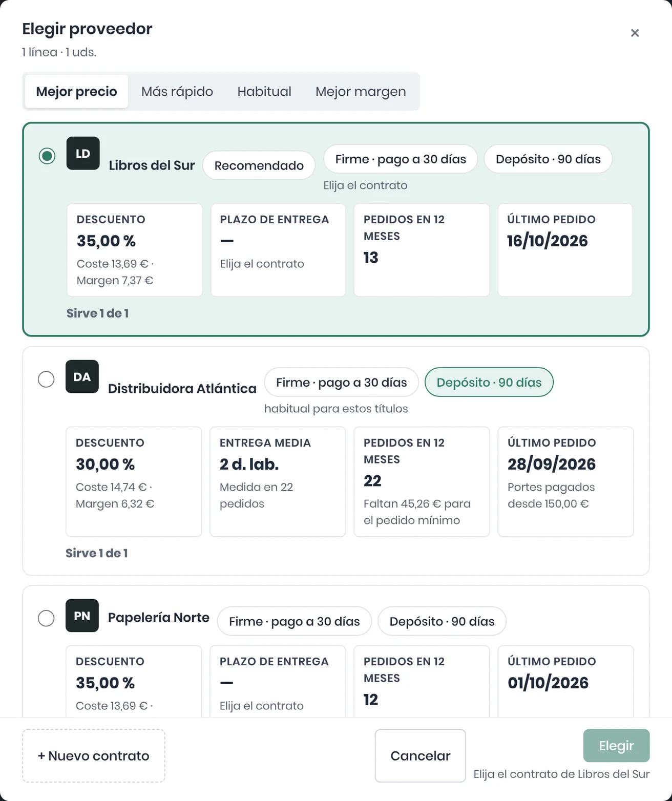Click 'habitual para estos títulos' note
Image resolution: width=672 pixels, height=801 pixels.
336,409
